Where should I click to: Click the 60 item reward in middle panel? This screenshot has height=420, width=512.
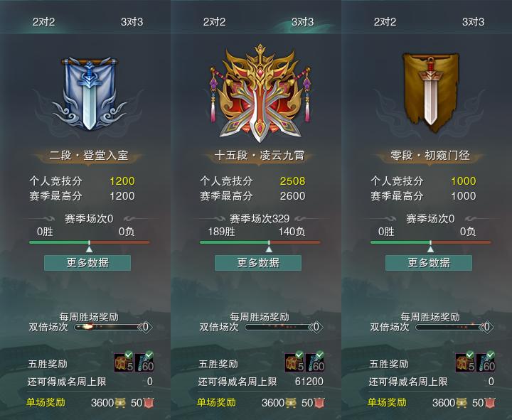pos(315,362)
